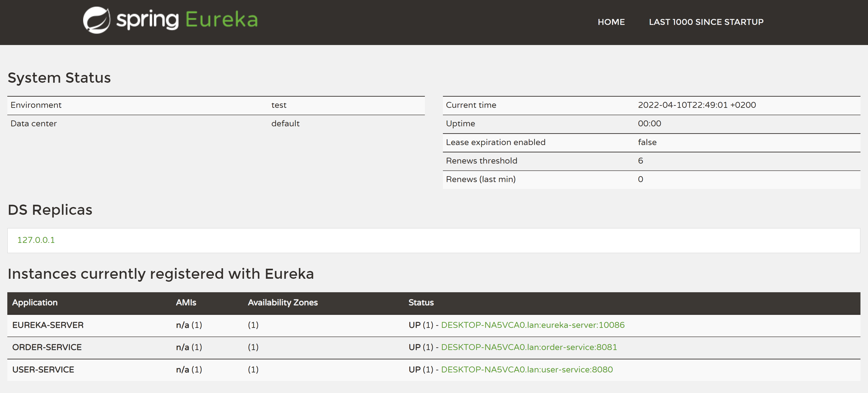
Task: Click the Application column header
Action: point(35,302)
